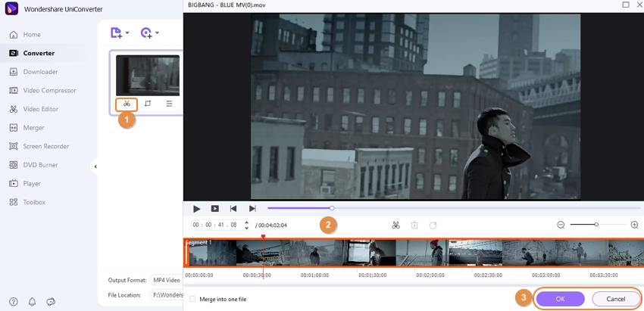Image resolution: width=644 pixels, height=311 pixels.
Task: Click the playback progress slider handle
Action: (332, 208)
